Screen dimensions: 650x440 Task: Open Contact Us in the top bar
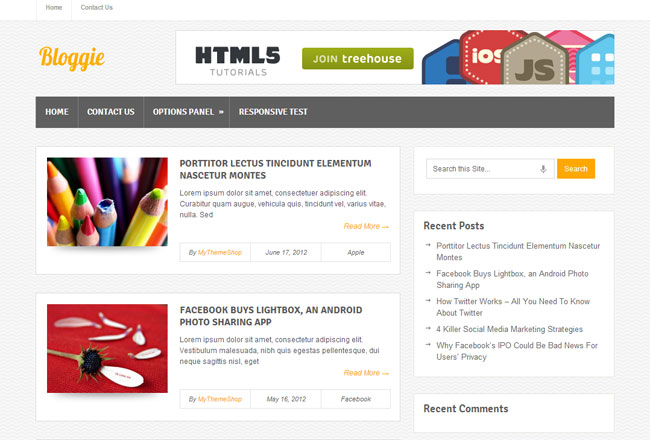click(97, 7)
